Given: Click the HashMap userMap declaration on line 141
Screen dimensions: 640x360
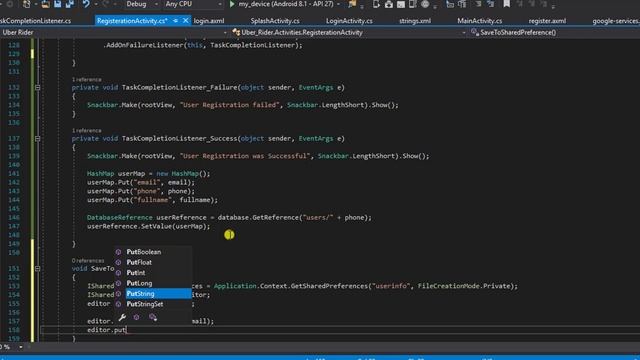Looking at the screenshot, I should 149,173.
